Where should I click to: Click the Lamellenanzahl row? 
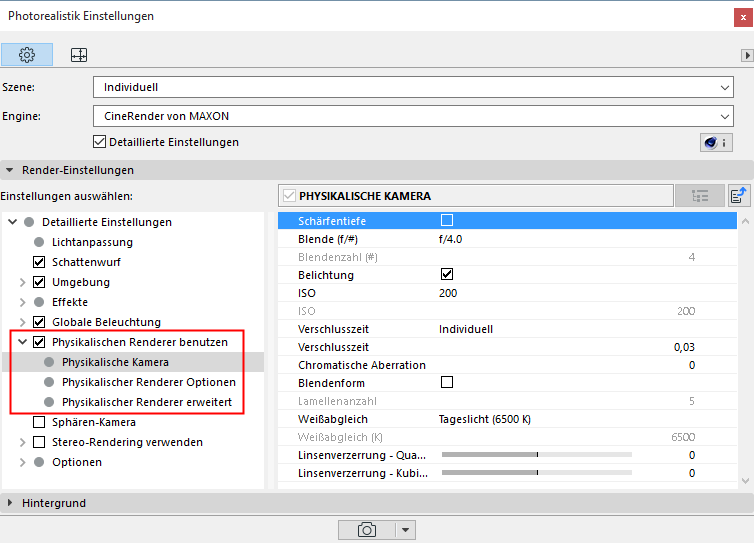pos(507,401)
